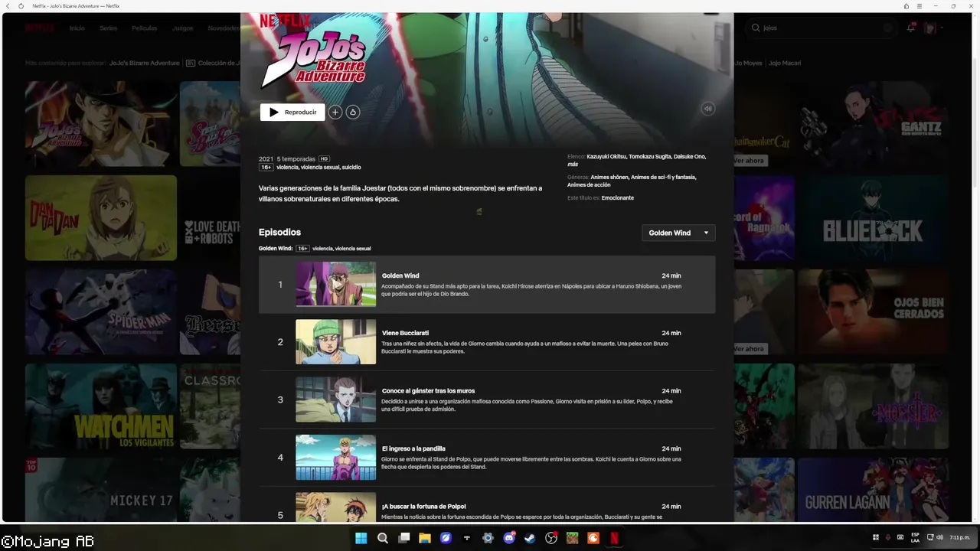Open the clock showing 7:11 p.m.

pos(959,537)
